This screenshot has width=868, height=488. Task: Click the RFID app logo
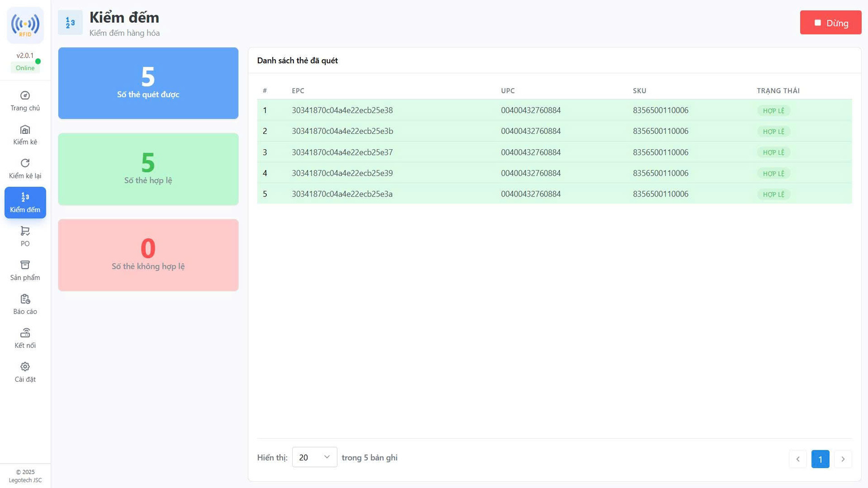coord(25,25)
